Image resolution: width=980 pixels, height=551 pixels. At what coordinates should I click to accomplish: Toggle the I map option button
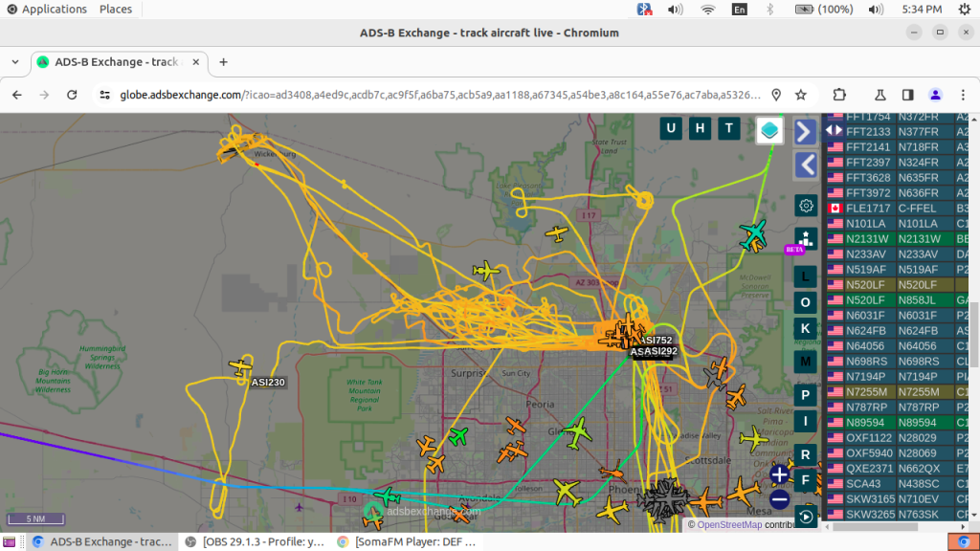pyautogui.click(x=805, y=421)
